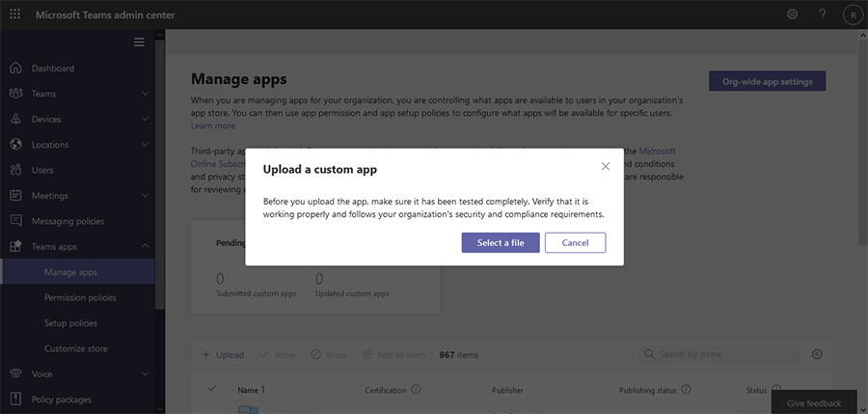Collapse navigation with hamburger icon
The height and width of the screenshot is (414, 868).
click(x=139, y=42)
